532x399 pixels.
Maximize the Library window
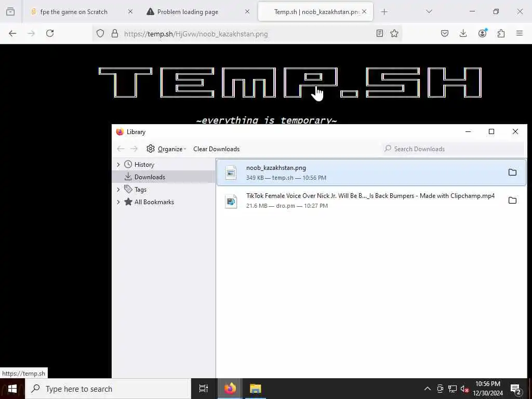tap(491, 131)
